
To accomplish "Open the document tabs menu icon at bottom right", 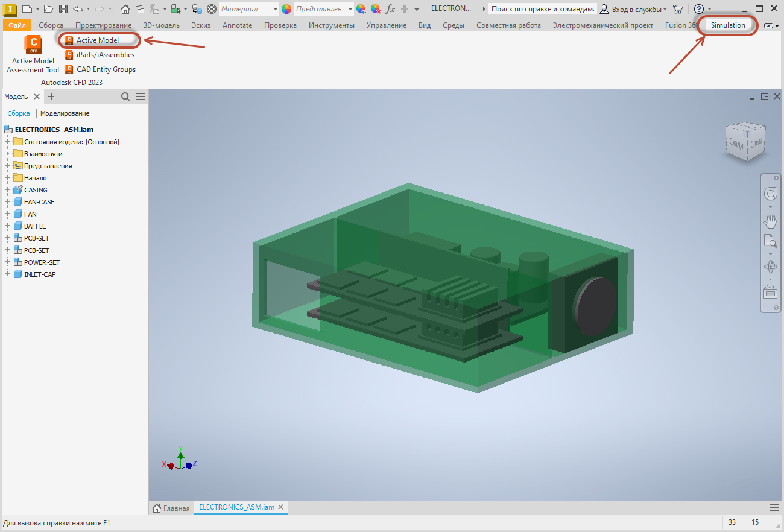I will [774, 507].
